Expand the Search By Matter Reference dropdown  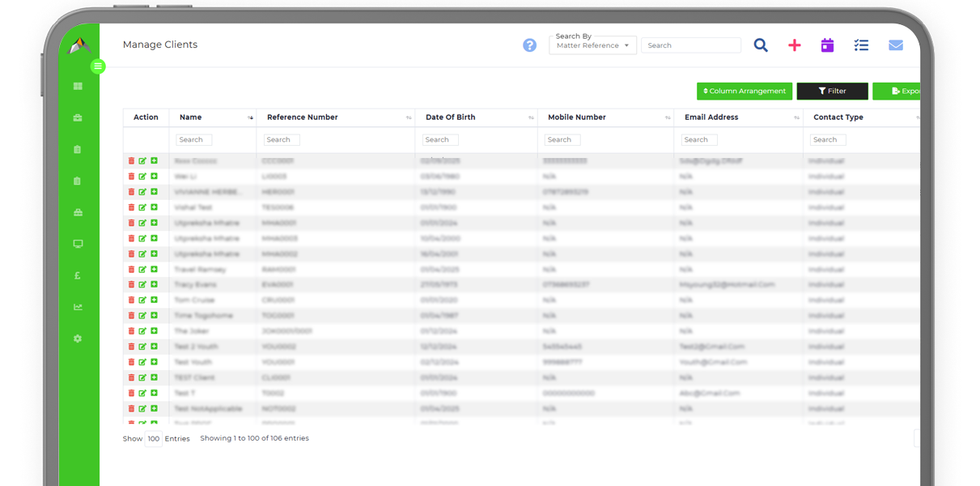click(x=592, y=45)
